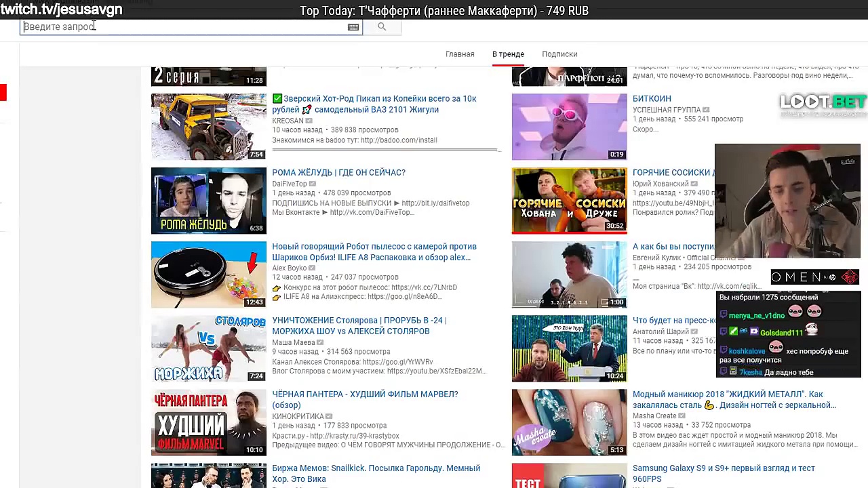This screenshot has width=868, height=488.
Task: Open the DaiFiveTop channel link
Action: click(290, 184)
